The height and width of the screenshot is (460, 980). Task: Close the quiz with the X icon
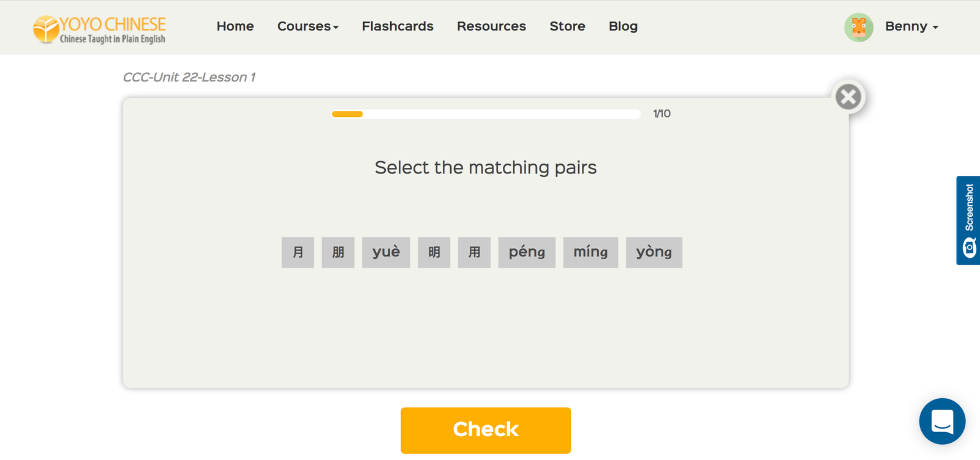848,97
